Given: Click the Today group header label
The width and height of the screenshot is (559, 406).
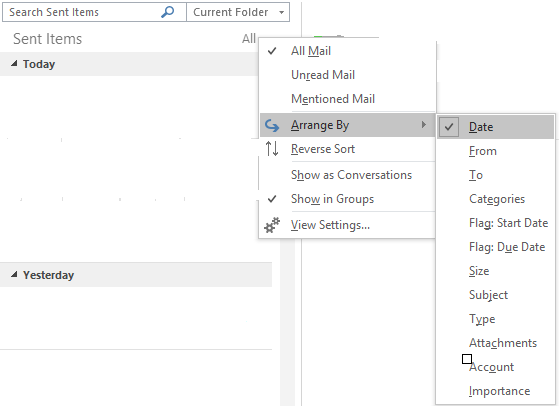Looking at the screenshot, I should pyautogui.click(x=39, y=64).
